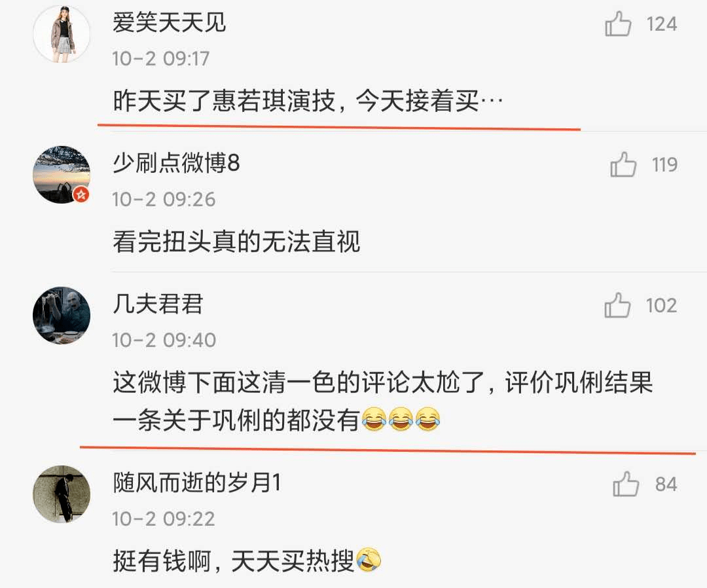The width and height of the screenshot is (707, 588).
Task: Open username 爱笑天天见
Action: pos(169,22)
